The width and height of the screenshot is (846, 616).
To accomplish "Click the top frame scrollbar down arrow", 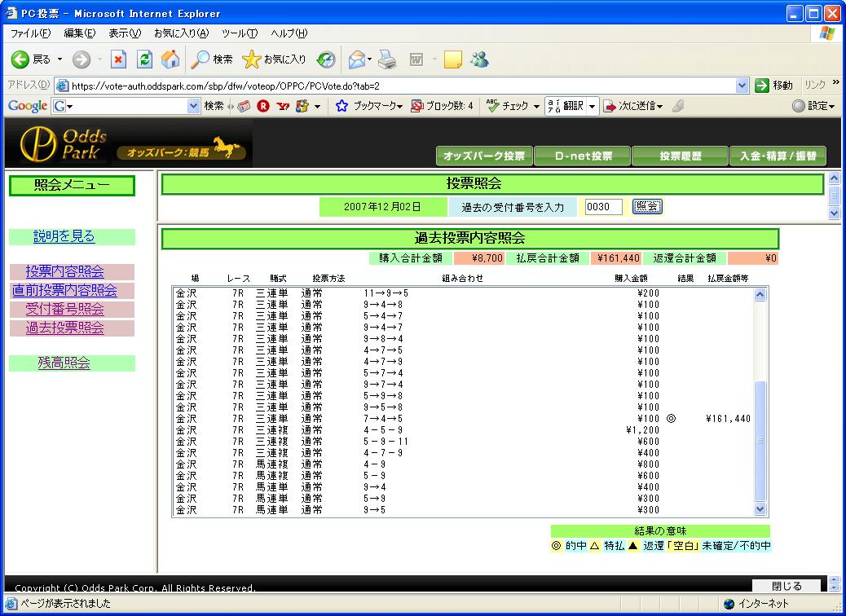I will coord(834,213).
